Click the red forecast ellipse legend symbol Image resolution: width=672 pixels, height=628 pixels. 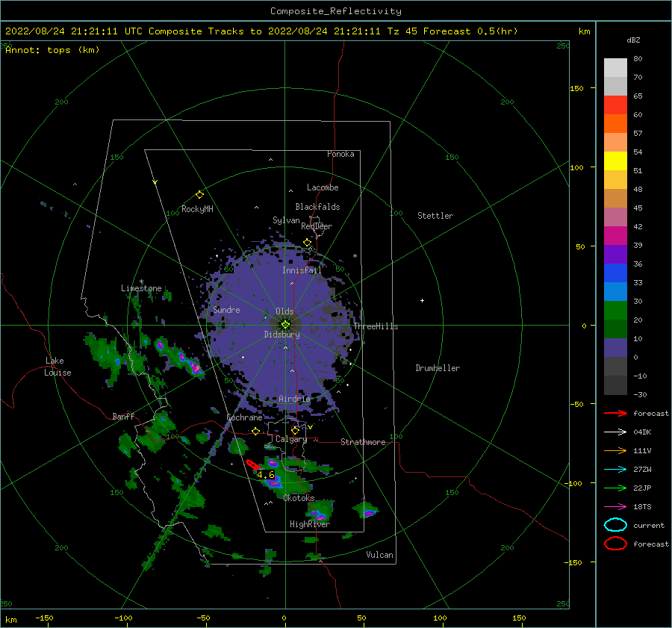coord(615,544)
